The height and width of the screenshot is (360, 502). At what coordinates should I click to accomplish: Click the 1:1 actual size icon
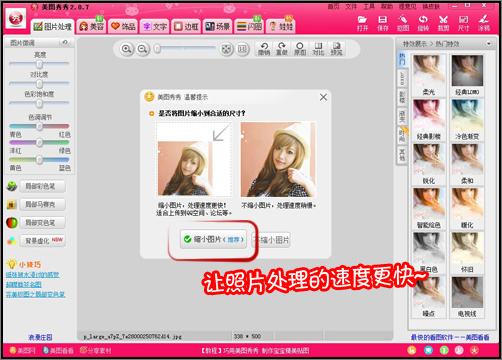tap(242, 49)
